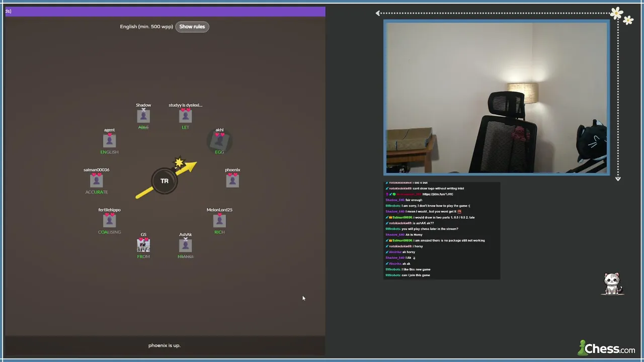This screenshot has height=362, width=644.
Task: Click the chat message about playing chess later
Action: [430, 229]
